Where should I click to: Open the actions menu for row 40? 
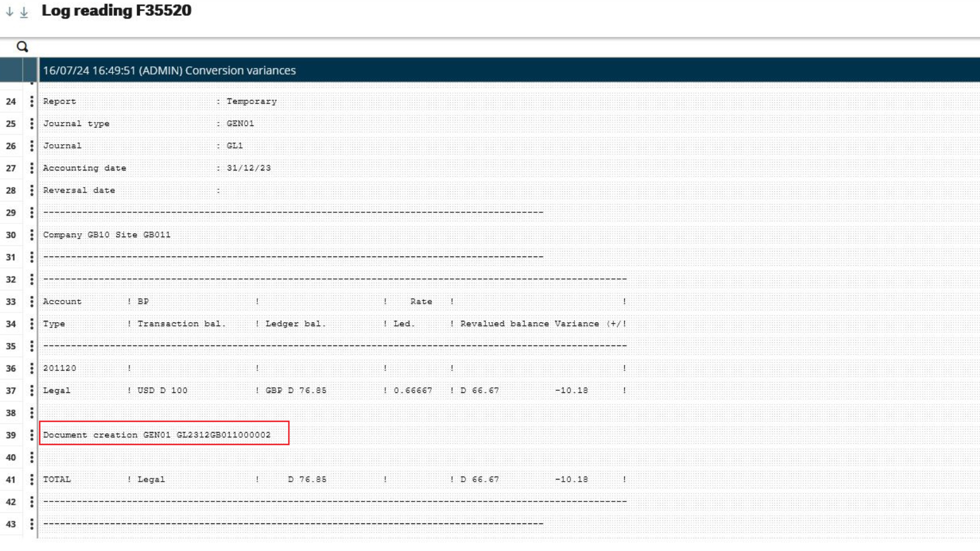pos(32,457)
